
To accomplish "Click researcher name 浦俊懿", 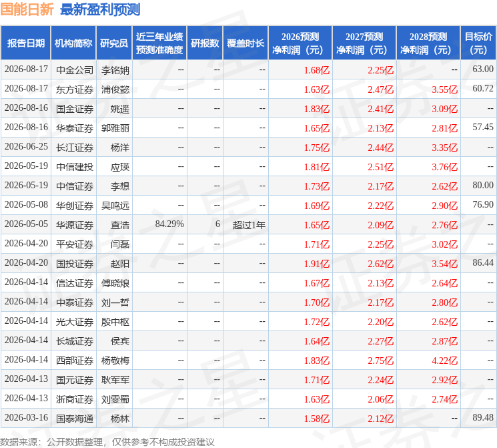I will [115, 89].
